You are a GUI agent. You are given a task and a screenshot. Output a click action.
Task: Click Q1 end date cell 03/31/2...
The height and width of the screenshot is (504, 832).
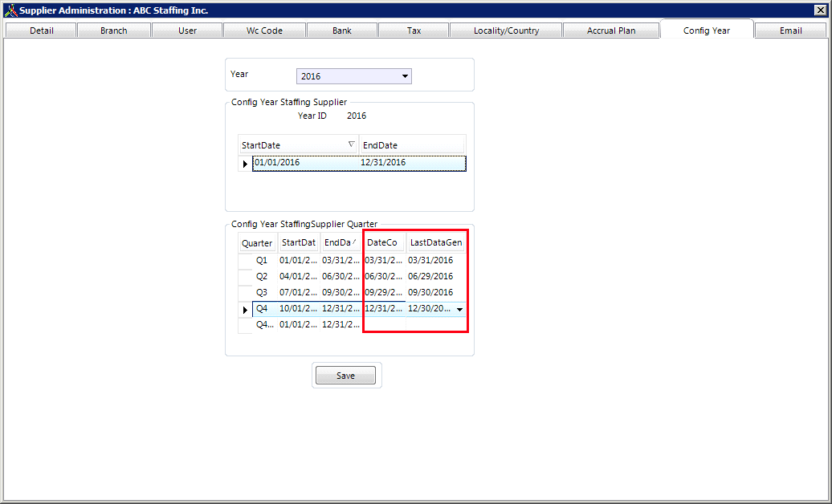pos(341,261)
